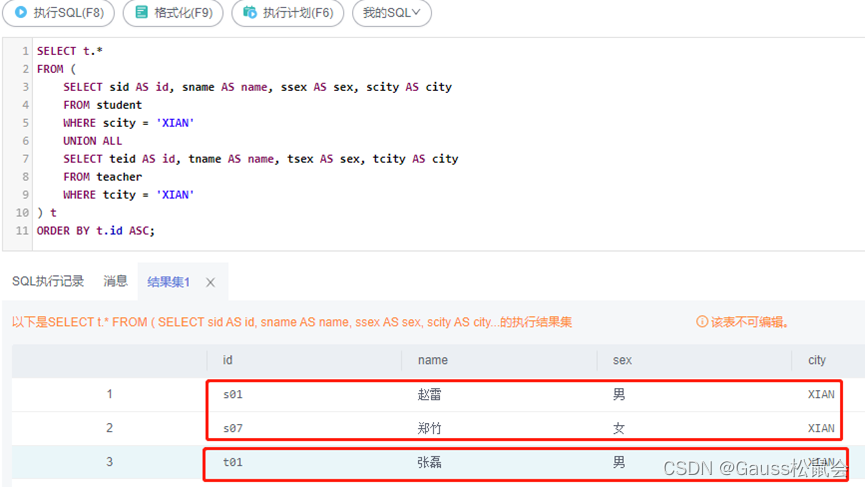
Task: Open the execution plan 执行计划(F6)
Action: (287, 13)
